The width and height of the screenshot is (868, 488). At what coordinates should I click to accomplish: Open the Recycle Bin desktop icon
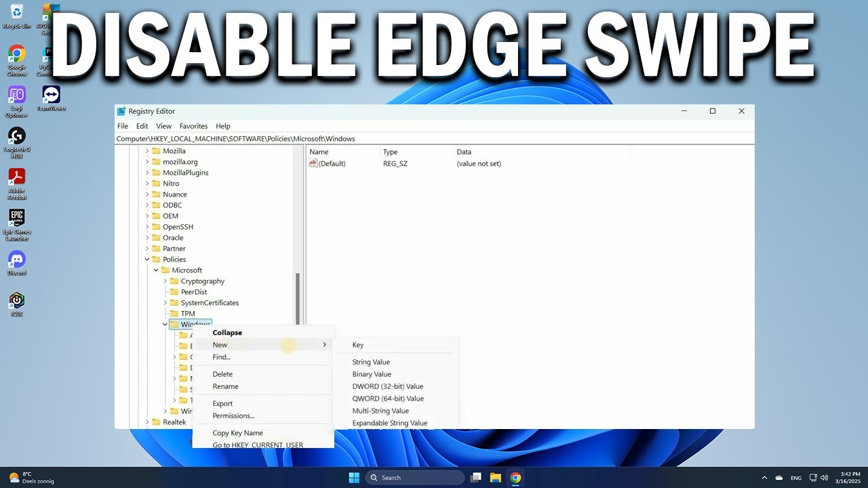[16, 15]
